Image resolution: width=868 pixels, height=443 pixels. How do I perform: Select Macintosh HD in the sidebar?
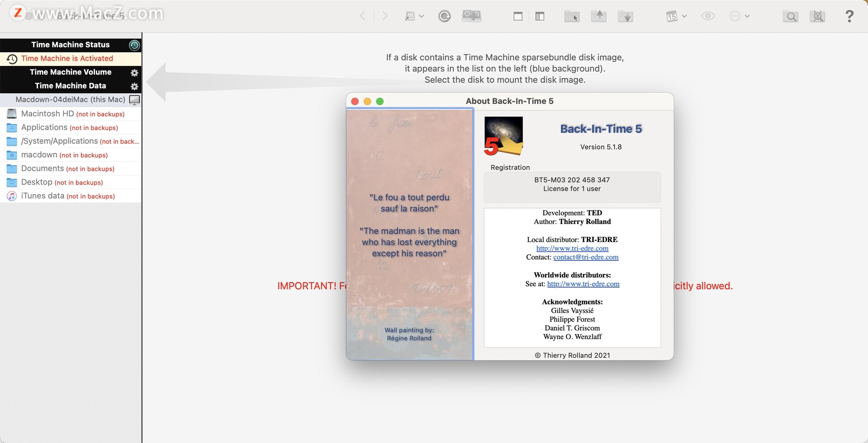71,114
